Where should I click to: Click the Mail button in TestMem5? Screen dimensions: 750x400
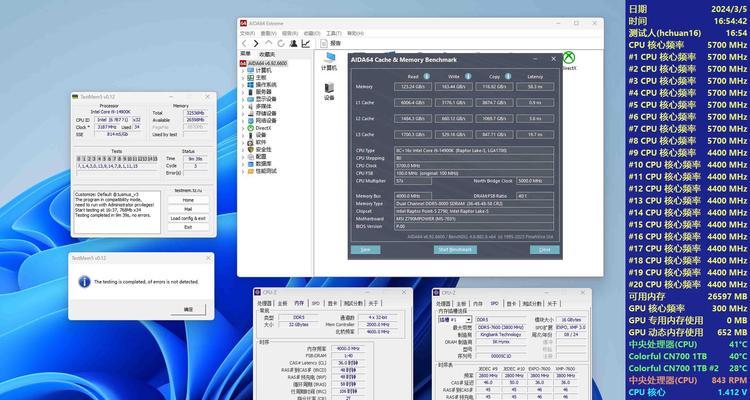(188, 209)
